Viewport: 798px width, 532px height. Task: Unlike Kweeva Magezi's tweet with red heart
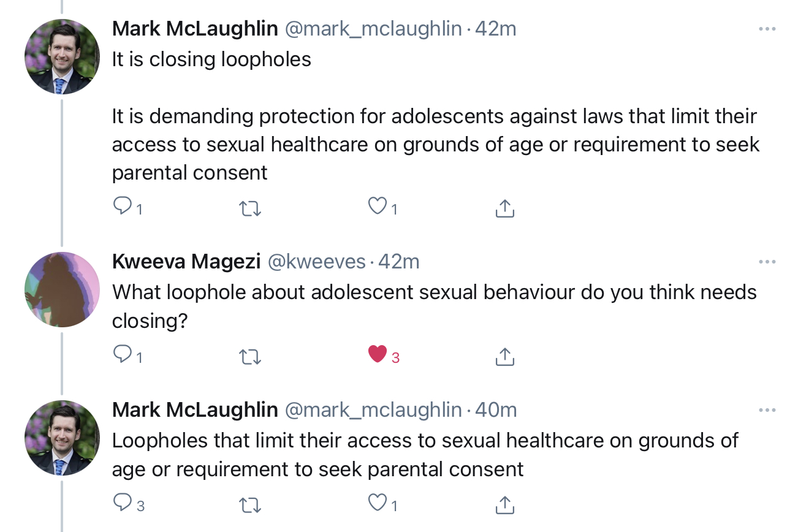click(378, 354)
